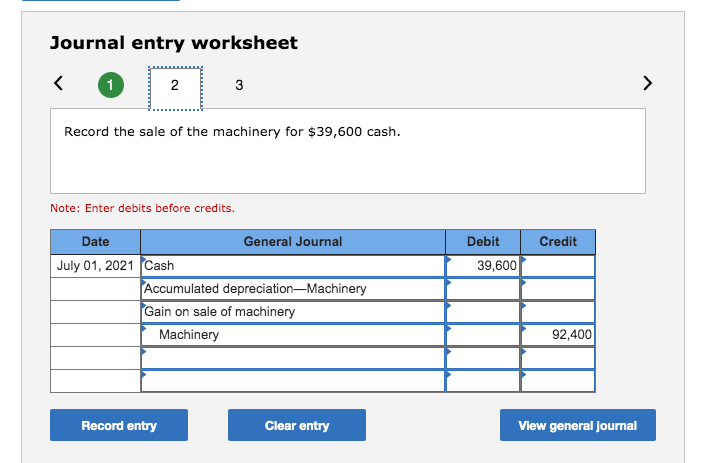Click debit field in fifth empty row

click(483, 358)
